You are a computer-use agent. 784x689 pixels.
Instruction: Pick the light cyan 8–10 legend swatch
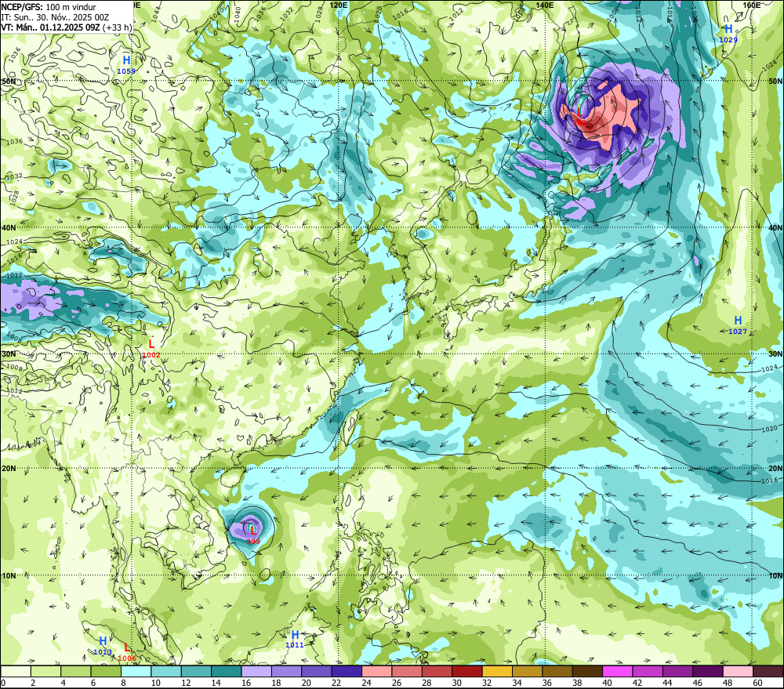(136, 671)
